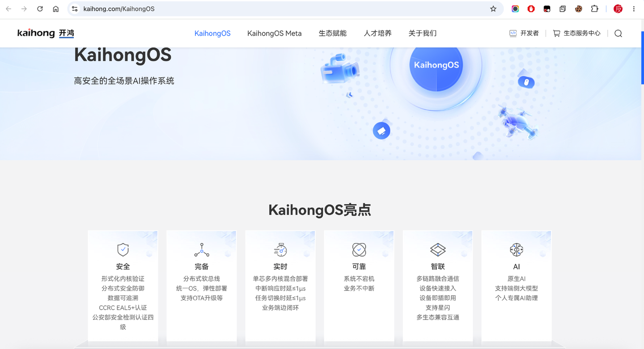The width and height of the screenshot is (644, 349).
Task: Click the AI card title
Action: pos(517,267)
